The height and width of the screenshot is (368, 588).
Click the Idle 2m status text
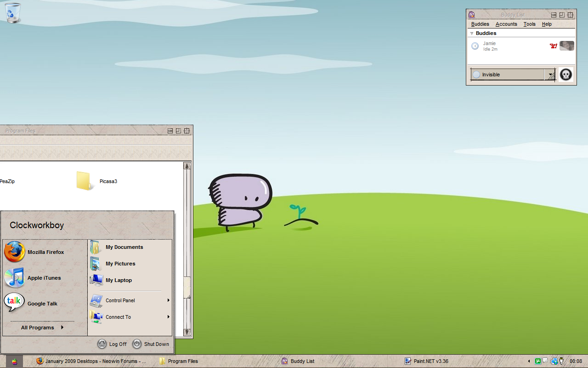pyautogui.click(x=490, y=49)
